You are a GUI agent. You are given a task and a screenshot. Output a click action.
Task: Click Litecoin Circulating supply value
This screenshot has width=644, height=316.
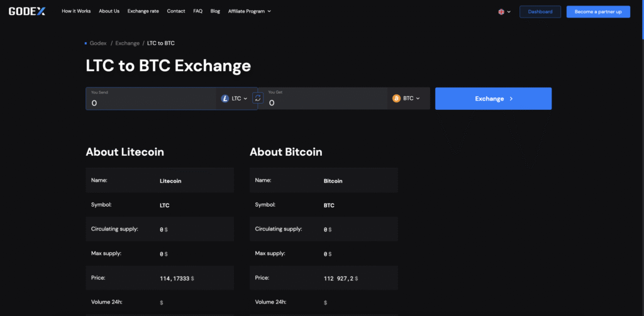tap(164, 230)
